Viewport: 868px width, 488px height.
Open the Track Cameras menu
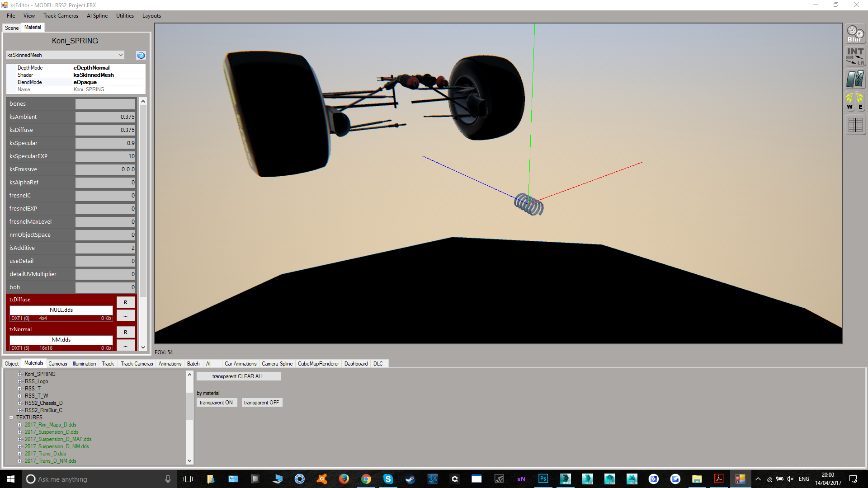pos(61,16)
